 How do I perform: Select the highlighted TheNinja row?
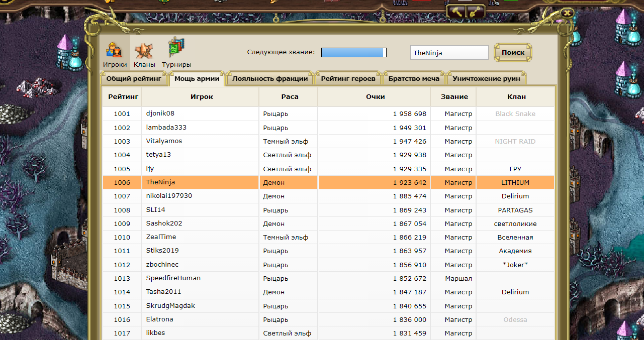(x=328, y=182)
